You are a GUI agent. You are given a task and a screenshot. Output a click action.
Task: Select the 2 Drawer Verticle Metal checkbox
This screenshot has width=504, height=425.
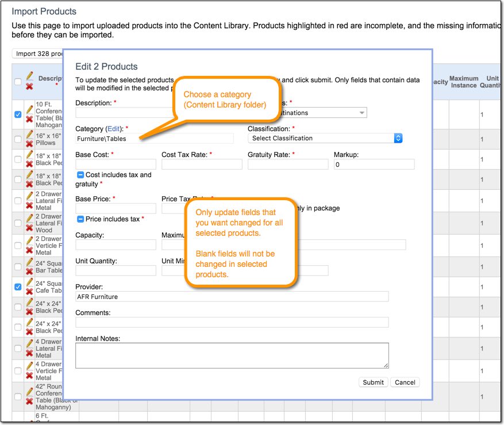point(18,245)
